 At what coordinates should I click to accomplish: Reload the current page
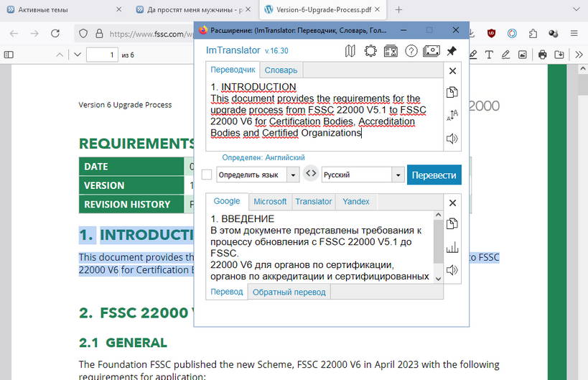(x=55, y=33)
